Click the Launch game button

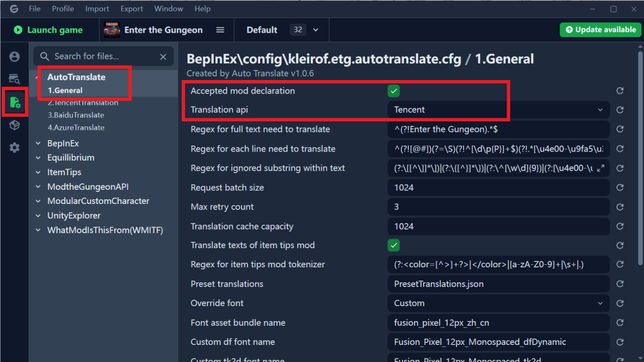tap(48, 30)
